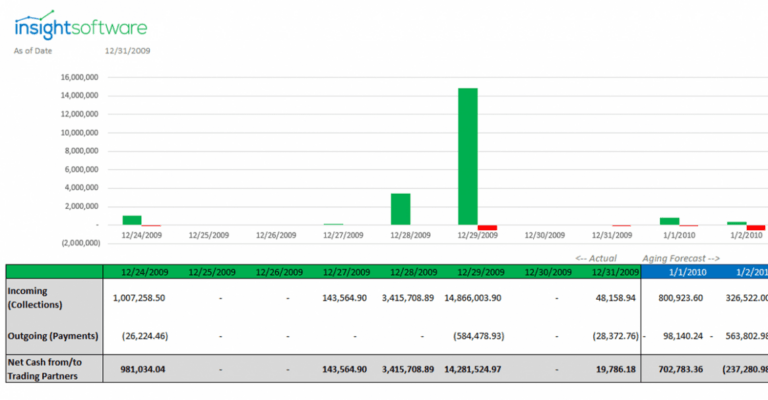Select the green bar for 12/24/2009
This screenshot has width=768, height=400.
point(132,220)
